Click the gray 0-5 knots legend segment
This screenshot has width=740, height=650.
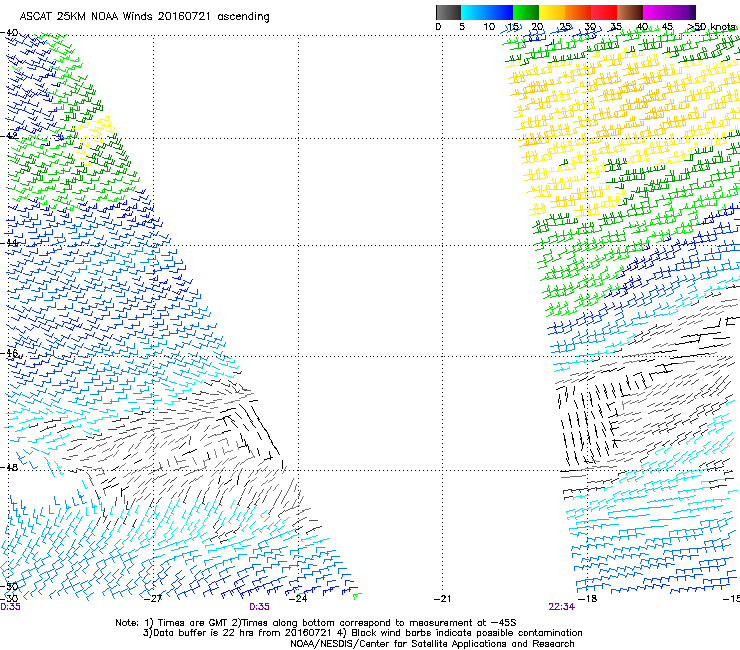pyautogui.click(x=448, y=12)
